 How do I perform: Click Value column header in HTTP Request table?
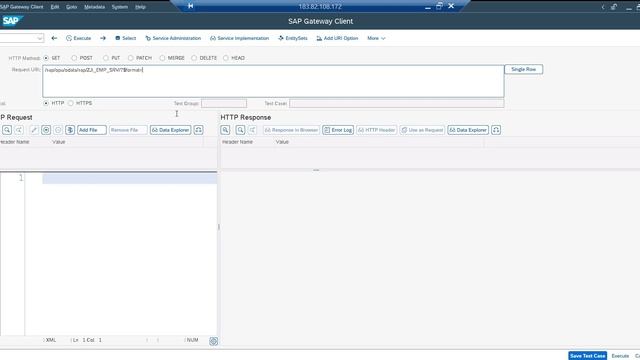(x=59, y=142)
